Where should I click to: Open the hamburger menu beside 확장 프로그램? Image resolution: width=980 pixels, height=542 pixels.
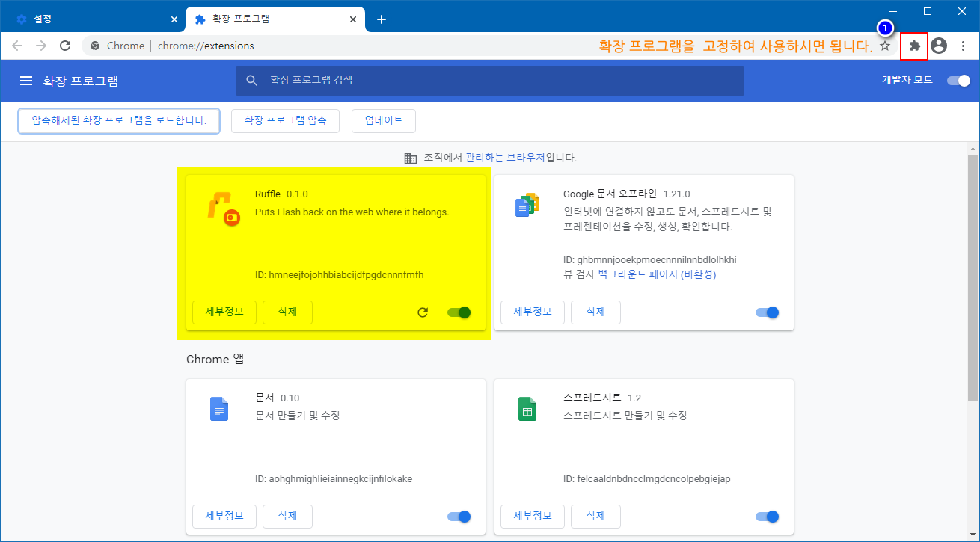click(x=26, y=81)
